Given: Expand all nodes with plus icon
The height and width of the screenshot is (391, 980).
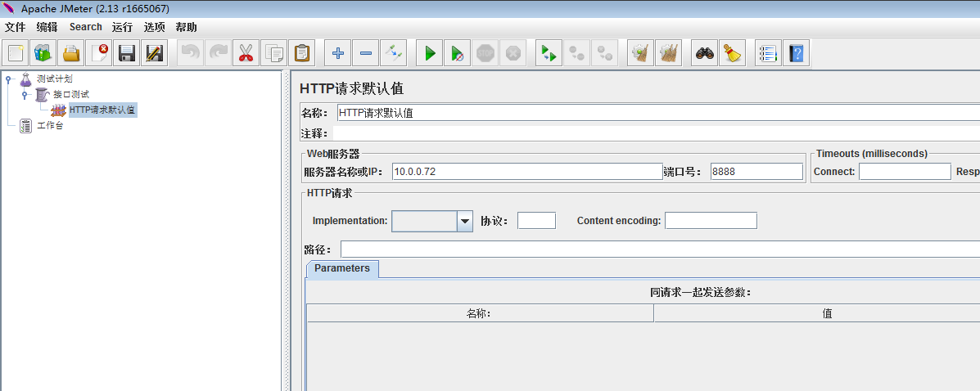Looking at the screenshot, I should click(x=338, y=53).
